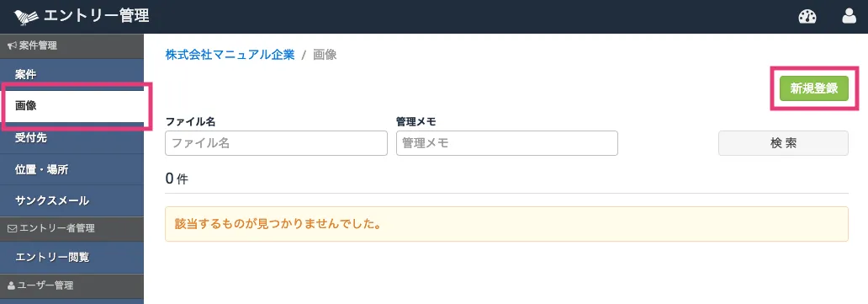Click the 画像 breadcrumb text
The height and width of the screenshot is (304, 868).
click(x=325, y=55)
